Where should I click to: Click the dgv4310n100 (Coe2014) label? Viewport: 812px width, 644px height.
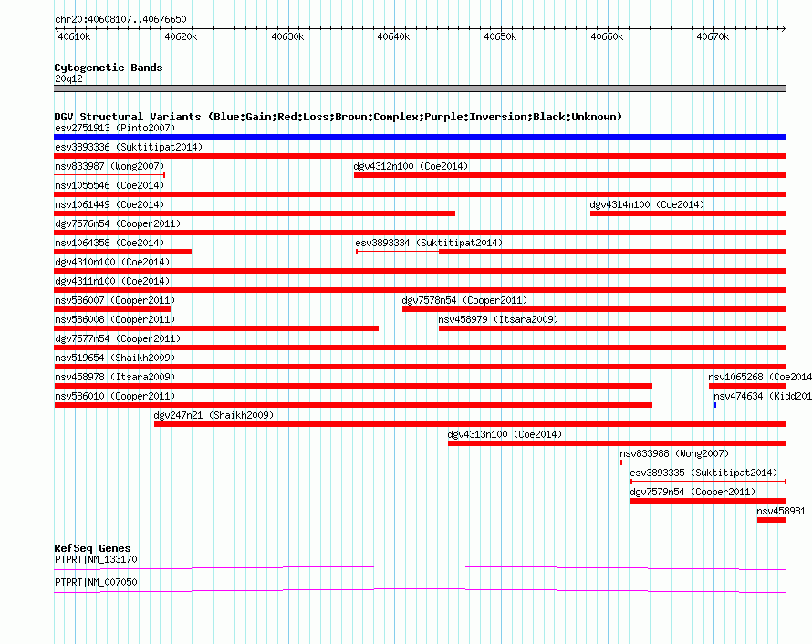pyautogui.click(x=112, y=262)
